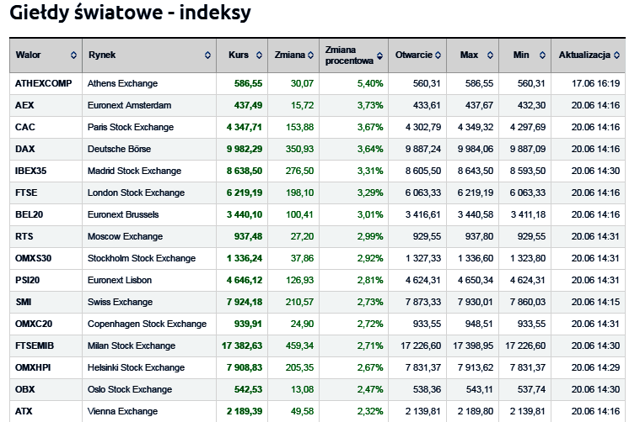This screenshot has height=422, width=640.
Task: Sort by Kurs using its arrow icon
Action: (260, 55)
